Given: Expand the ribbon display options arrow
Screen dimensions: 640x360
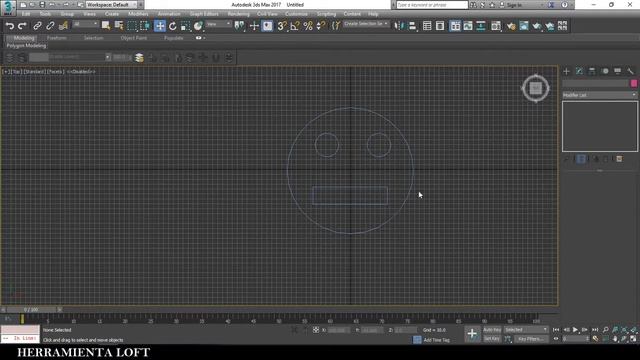Looking at the screenshot, I should click(x=204, y=38).
